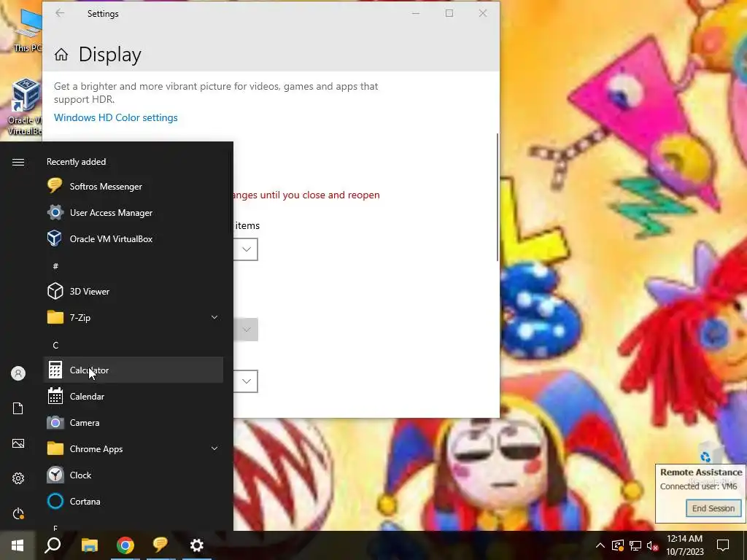Switch to Settings gear on taskbar
This screenshot has width=747, height=560.
(197, 545)
